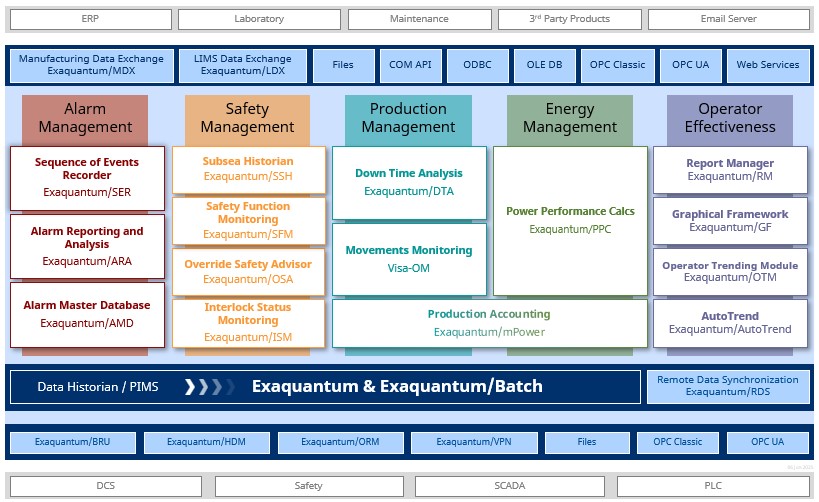
Task: Open Power Performance Calcs Exaquantum/PPC
Action: coord(570,221)
